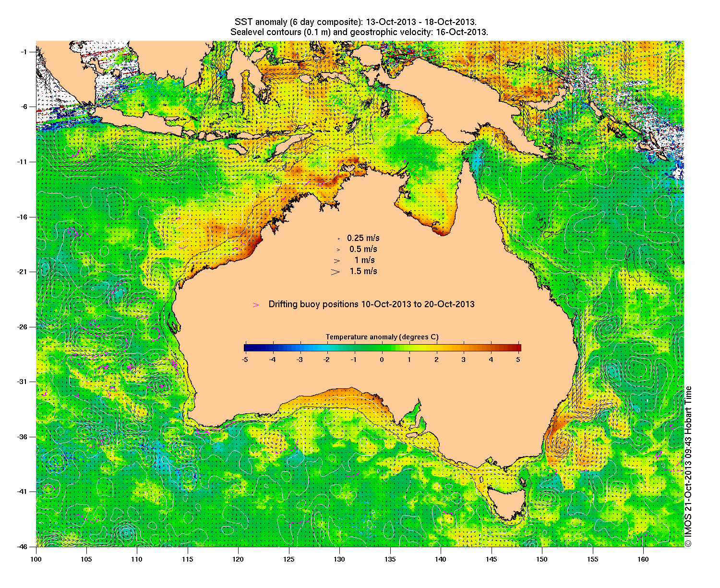Click the colorbar tick label -2
This screenshot has height=588, width=720.
[327, 359]
